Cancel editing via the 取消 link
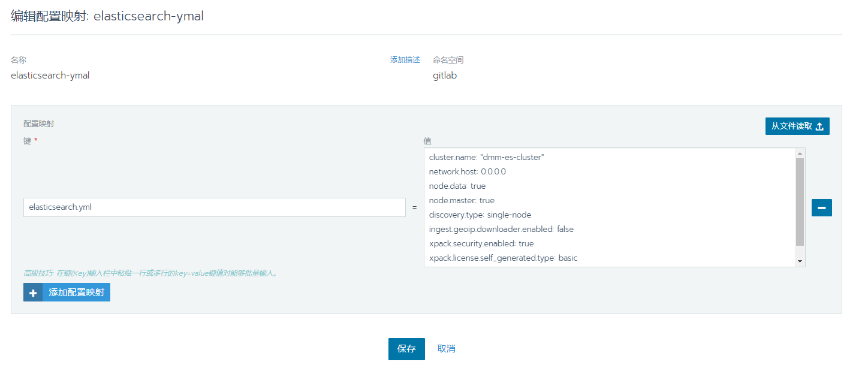The height and width of the screenshot is (374, 868). [446, 349]
